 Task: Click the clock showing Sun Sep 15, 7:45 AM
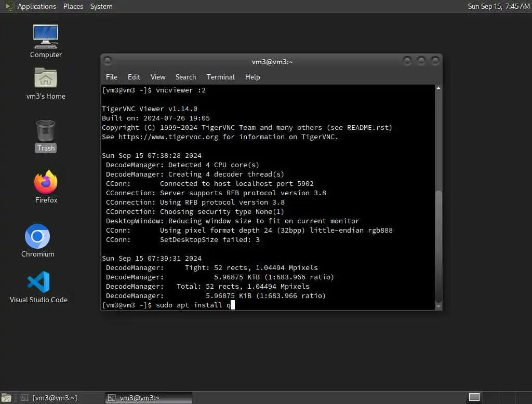pos(498,6)
